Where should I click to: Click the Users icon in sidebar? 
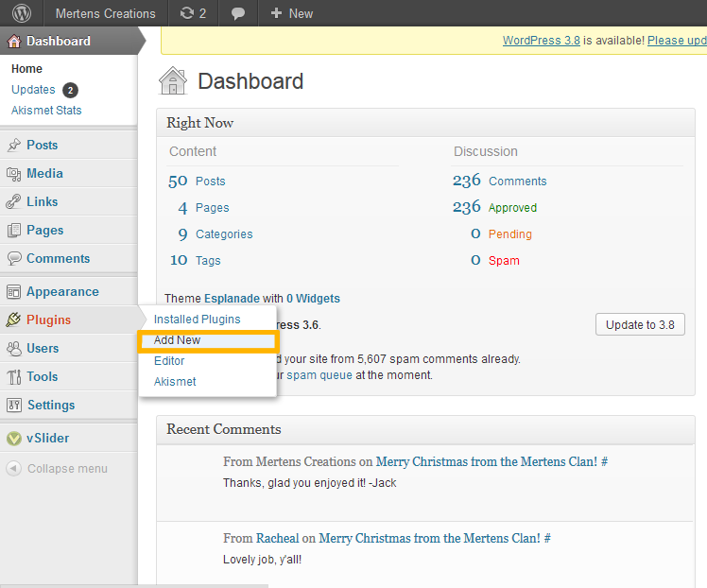14,349
